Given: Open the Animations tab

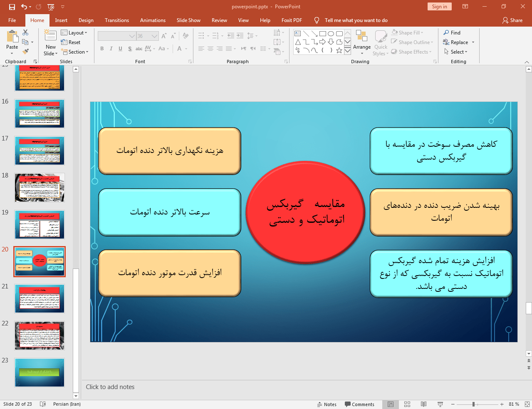Looking at the screenshot, I should click(x=153, y=20).
